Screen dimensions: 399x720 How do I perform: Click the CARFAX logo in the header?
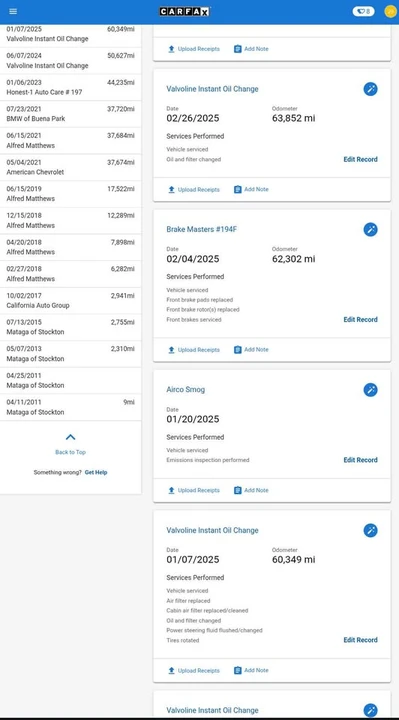[x=185, y=11]
